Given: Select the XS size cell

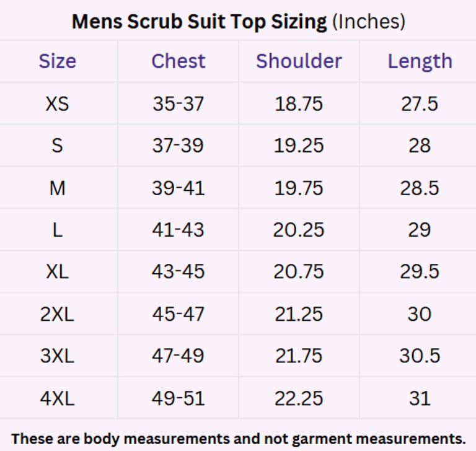Looking at the screenshot, I should pyautogui.click(x=57, y=103).
